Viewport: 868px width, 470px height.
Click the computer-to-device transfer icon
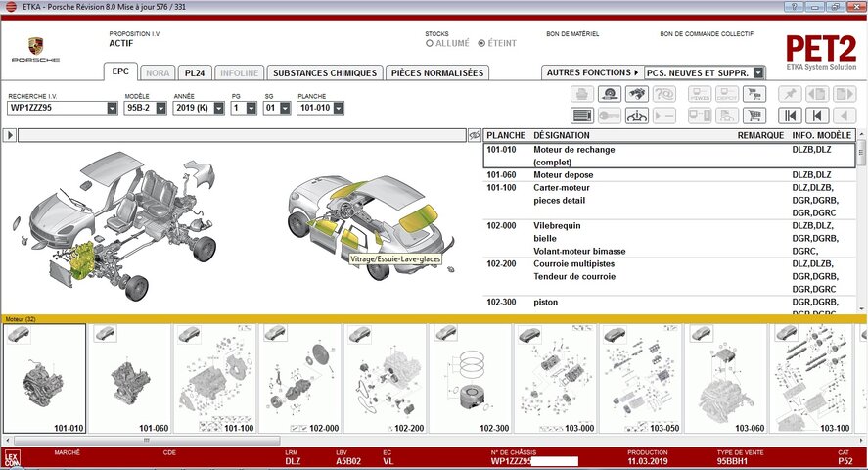pyautogui.click(x=700, y=116)
